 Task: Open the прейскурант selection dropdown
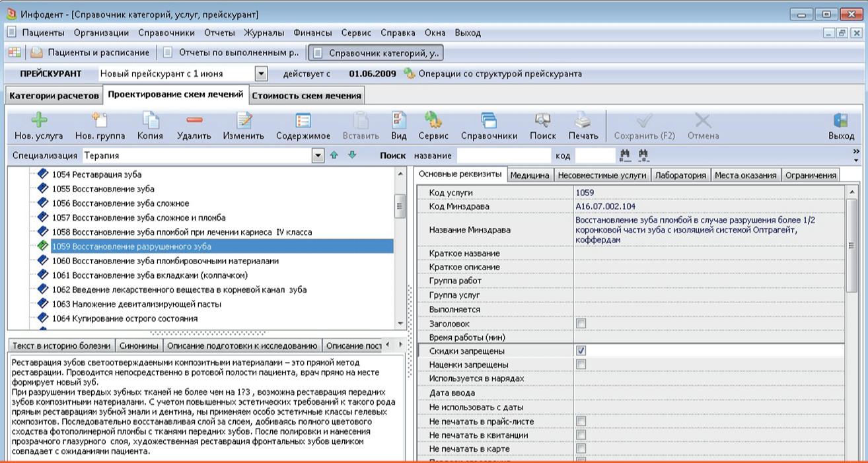261,74
